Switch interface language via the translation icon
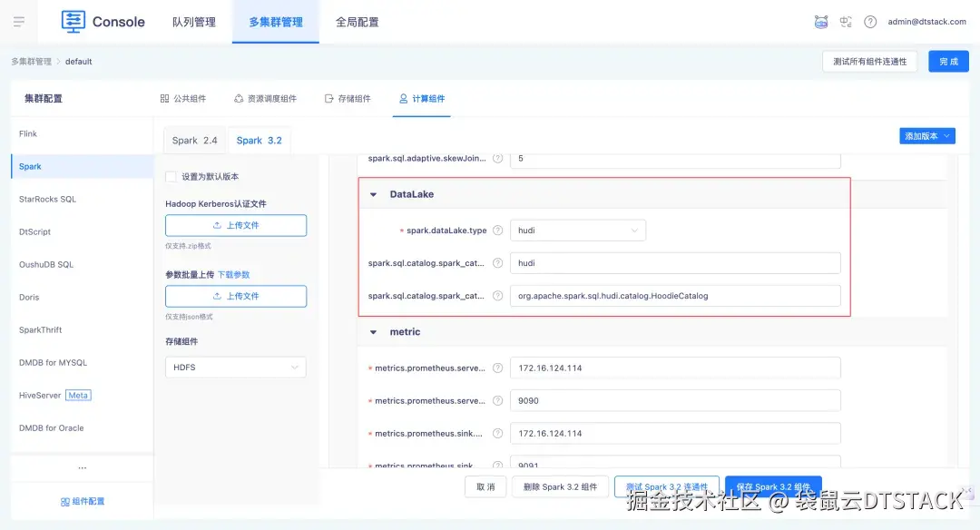 tap(847, 21)
